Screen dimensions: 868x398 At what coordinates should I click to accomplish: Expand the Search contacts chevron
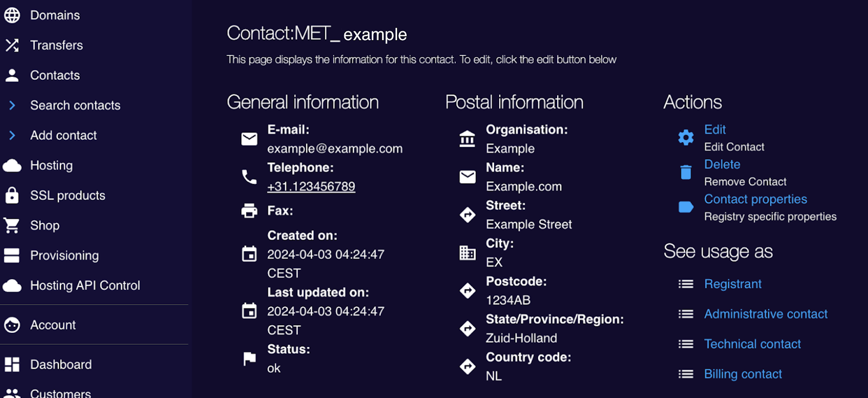[12, 105]
